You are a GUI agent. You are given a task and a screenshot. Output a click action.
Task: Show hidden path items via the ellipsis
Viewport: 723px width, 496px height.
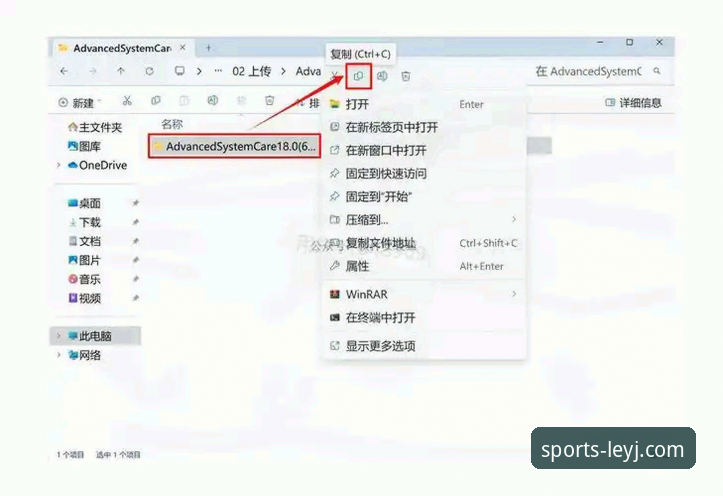pyautogui.click(x=218, y=71)
